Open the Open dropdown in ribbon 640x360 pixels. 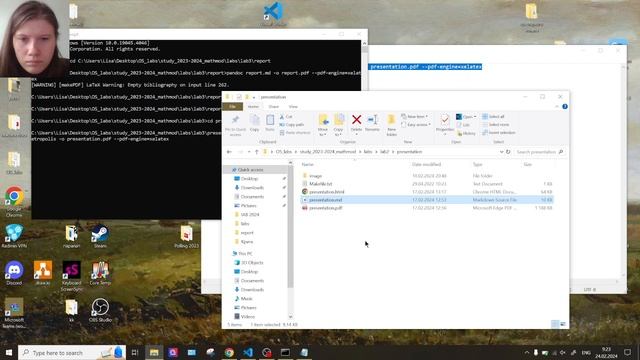click(466, 117)
